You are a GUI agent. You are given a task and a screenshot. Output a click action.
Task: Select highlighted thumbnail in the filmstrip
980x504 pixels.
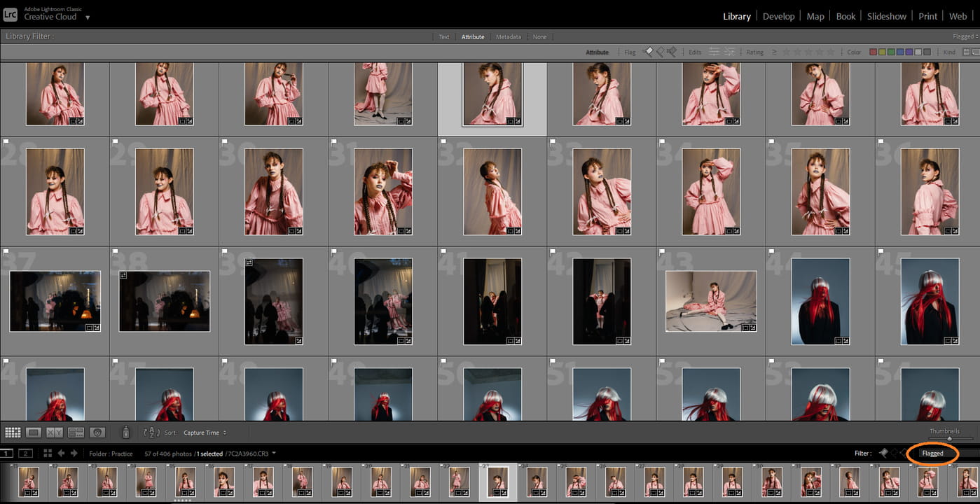point(497,482)
